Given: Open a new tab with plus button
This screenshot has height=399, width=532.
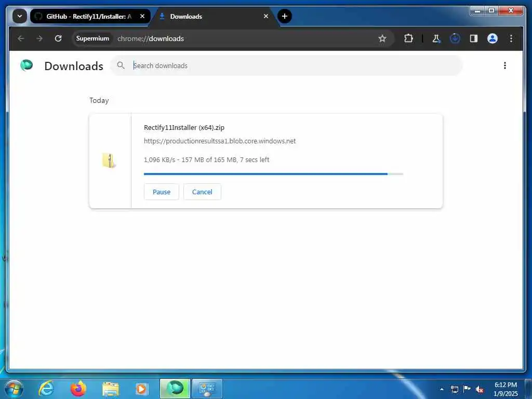Looking at the screenshot, I should pos(285,16).
